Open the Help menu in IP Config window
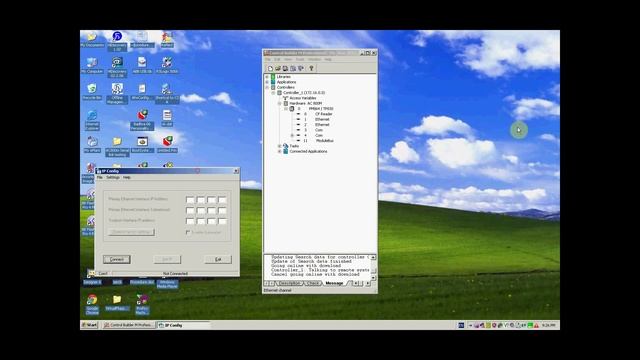The width and height of the screenshot is (640, 360). click(127, 178)
